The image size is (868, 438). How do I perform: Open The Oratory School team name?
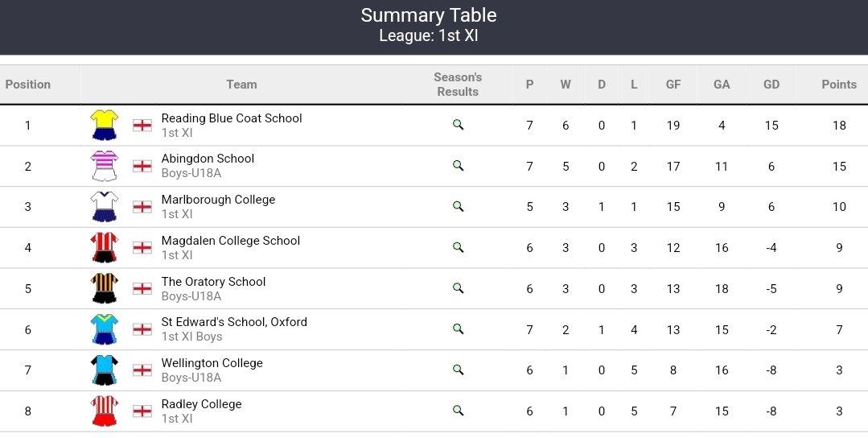pyautogui.click(x=213, y=281)
